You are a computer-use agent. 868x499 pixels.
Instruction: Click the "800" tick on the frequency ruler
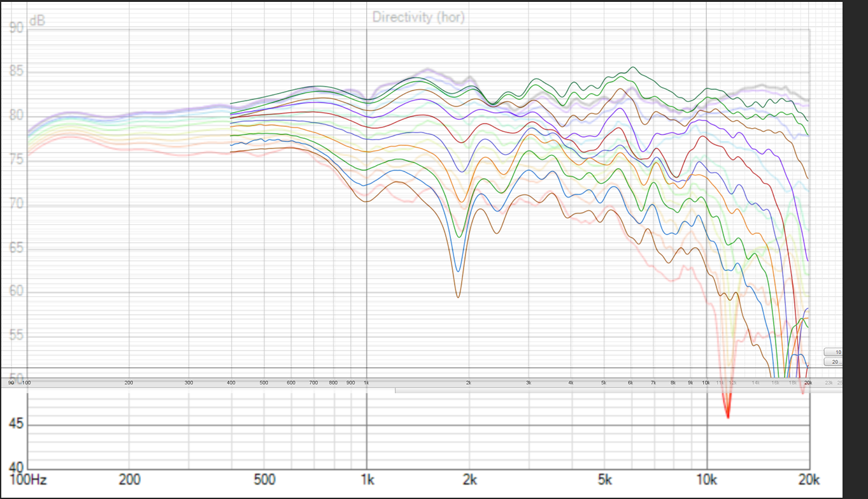click(x=333, y=382)
